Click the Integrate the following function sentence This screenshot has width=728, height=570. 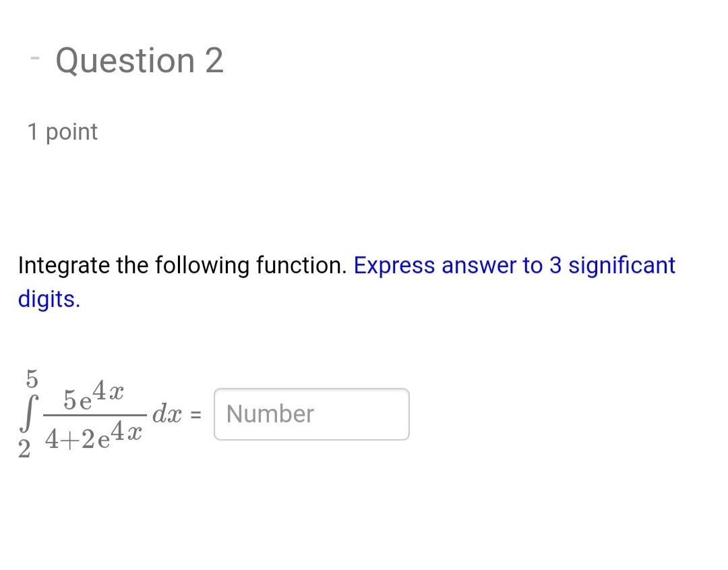(181, 264)
